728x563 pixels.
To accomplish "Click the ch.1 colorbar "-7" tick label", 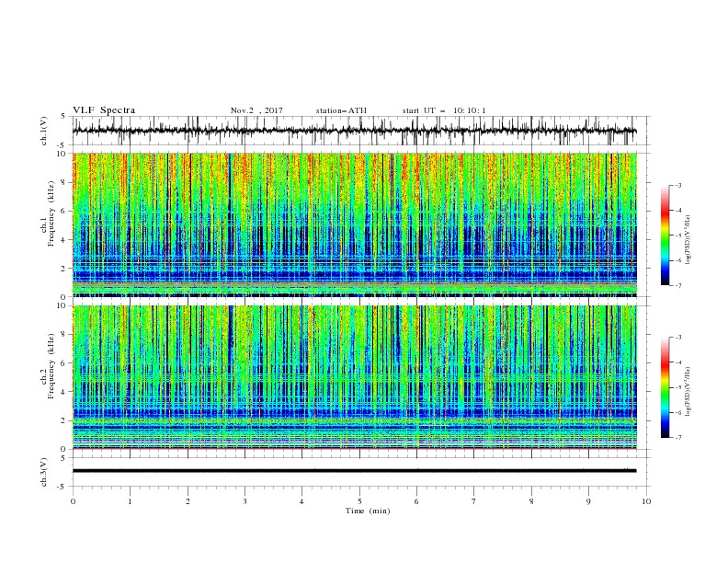I will point(678,285).
